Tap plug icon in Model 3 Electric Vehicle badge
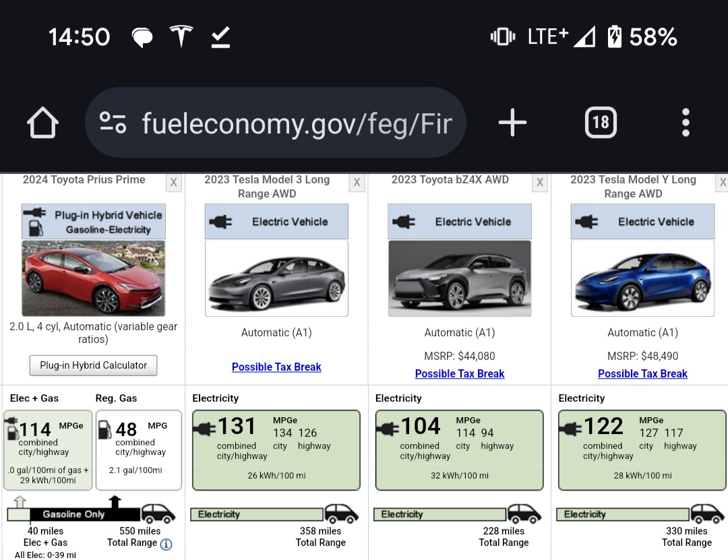This screenshot has width=728, height=560. click(220, 222)
